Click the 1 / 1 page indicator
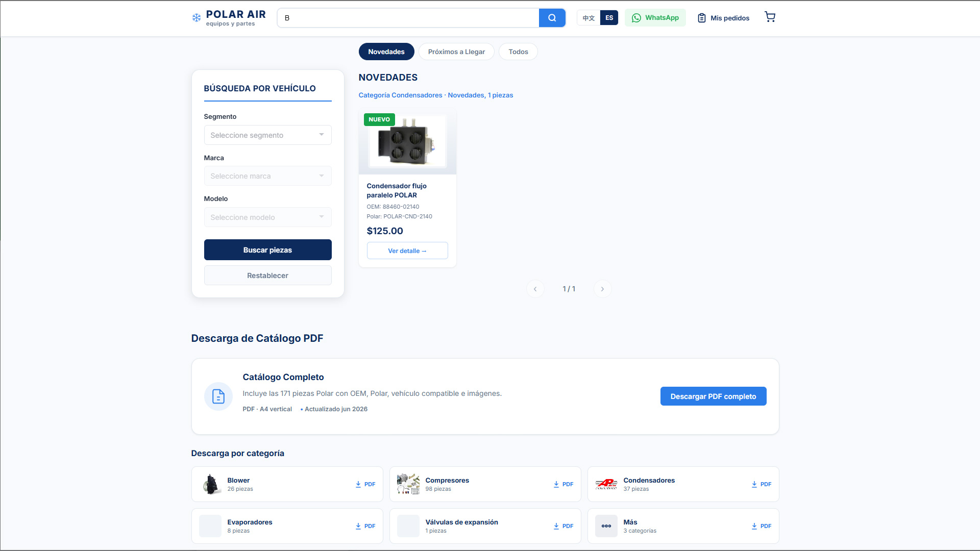The height and width of the screenshot is (551, 980). 569,289
